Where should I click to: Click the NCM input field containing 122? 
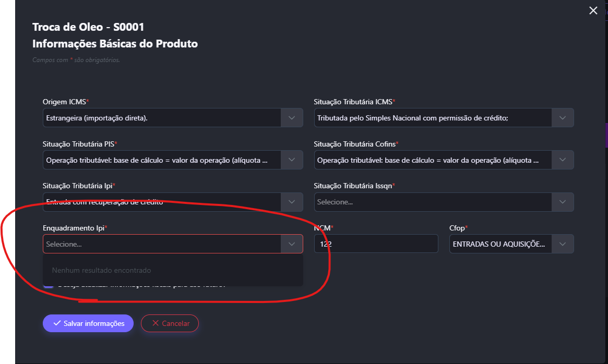tap(376, 244)
